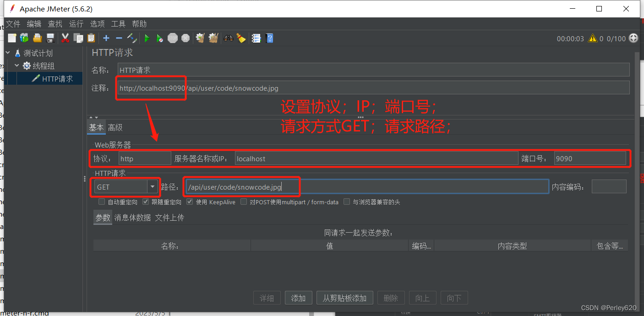The height and width of the screenshot is (316, 644).
Task: Cut the selection using scissors icon
Action: coord(65,38)
